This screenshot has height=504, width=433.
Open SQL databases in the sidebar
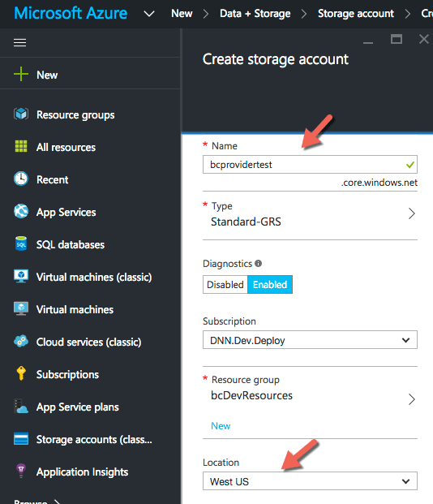(71, 244)
